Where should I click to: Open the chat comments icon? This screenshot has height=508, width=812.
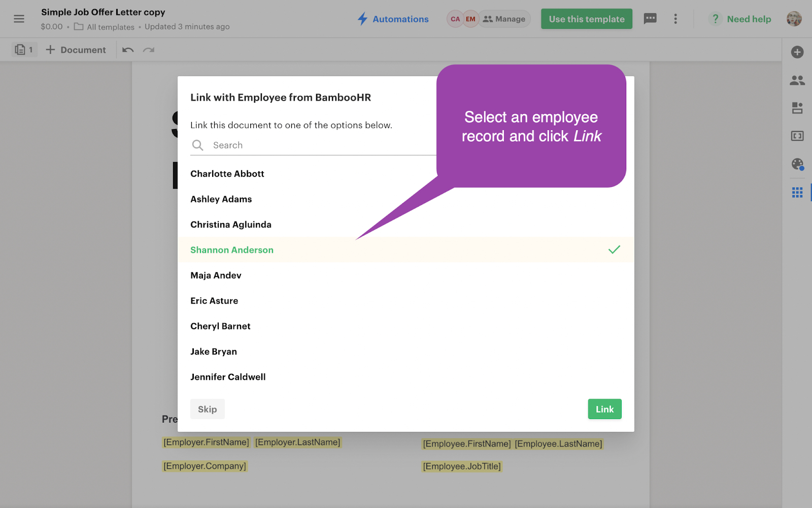[650, 19]
